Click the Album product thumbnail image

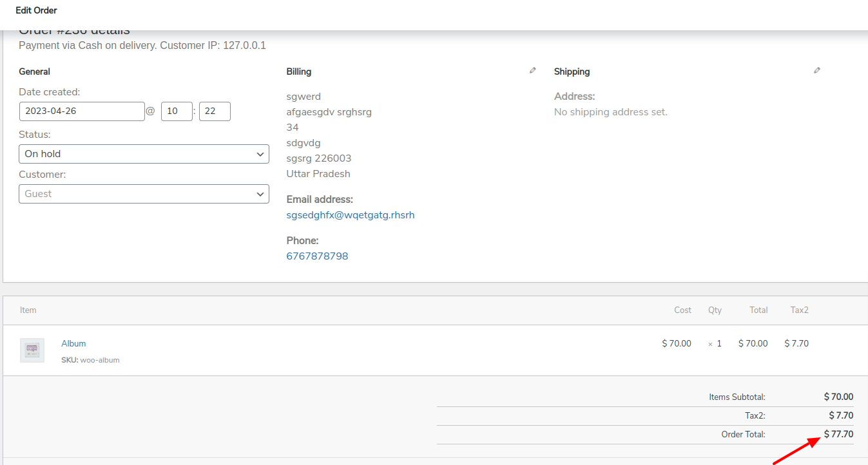point(32,350)
